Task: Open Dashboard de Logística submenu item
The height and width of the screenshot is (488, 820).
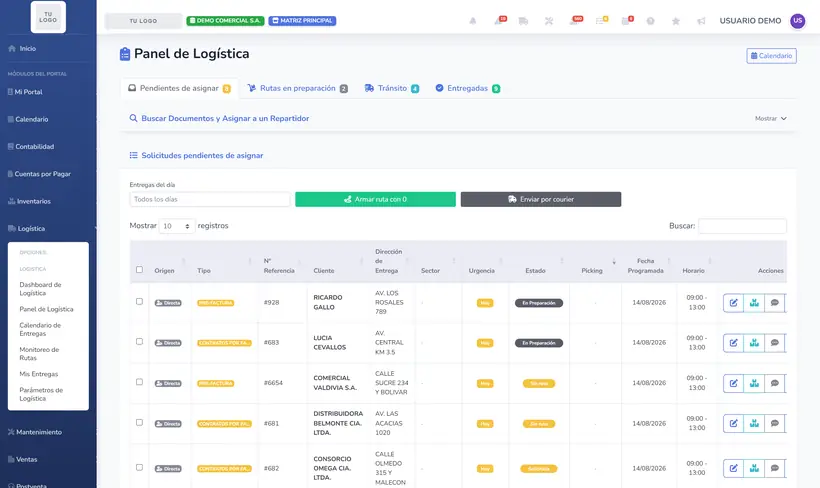Action: (40, 289)
